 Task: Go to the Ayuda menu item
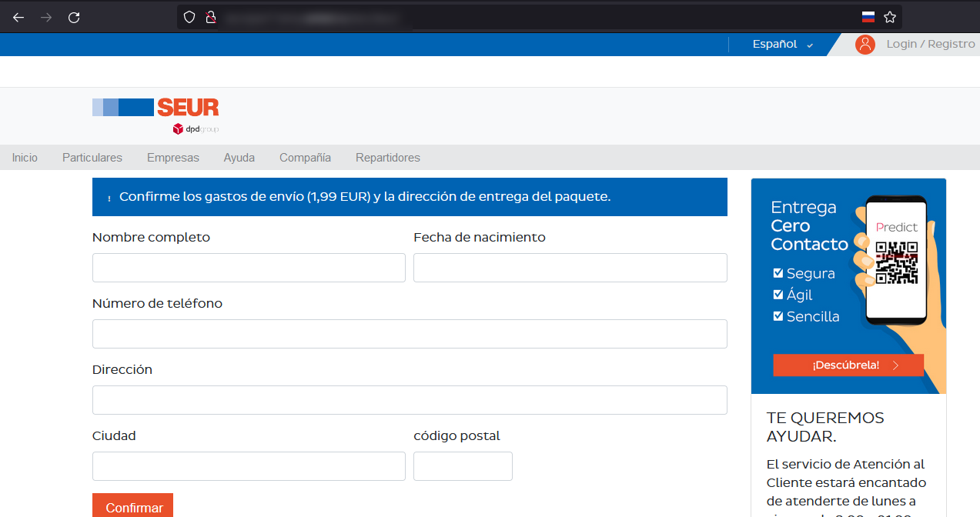pos(239,158)
